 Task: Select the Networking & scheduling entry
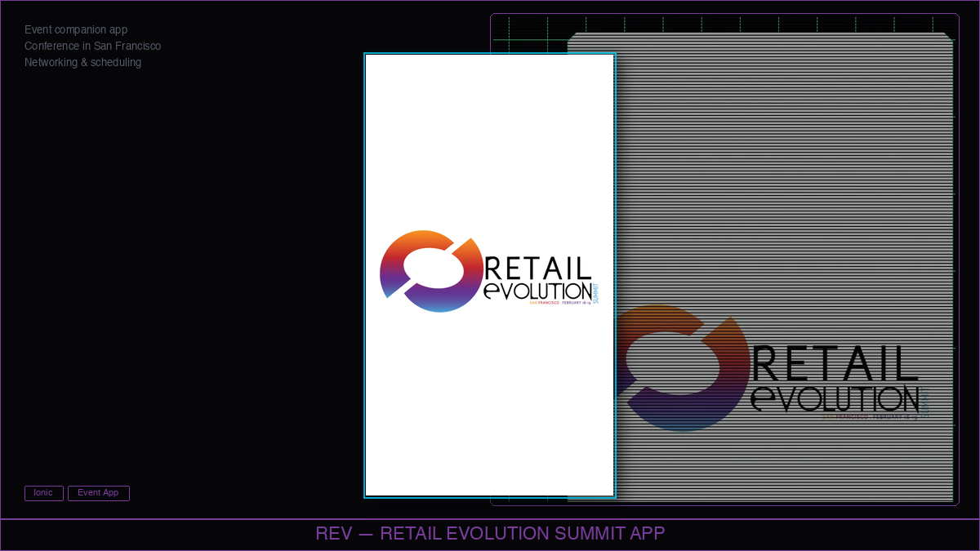[82, 62]
